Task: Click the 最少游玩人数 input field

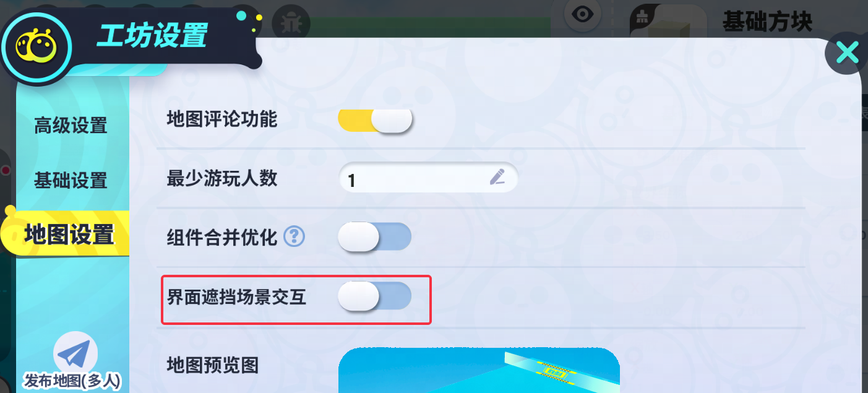Action: click(x=428, y=178)
